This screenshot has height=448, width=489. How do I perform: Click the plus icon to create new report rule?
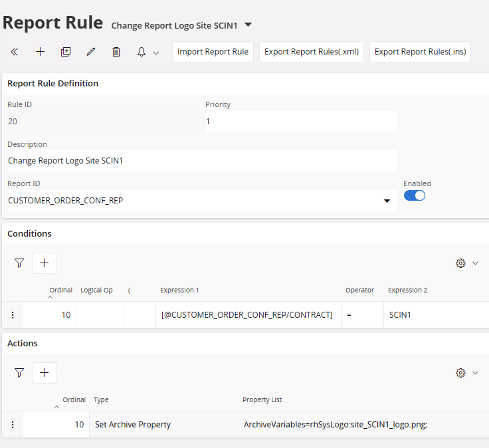point(40,52)
